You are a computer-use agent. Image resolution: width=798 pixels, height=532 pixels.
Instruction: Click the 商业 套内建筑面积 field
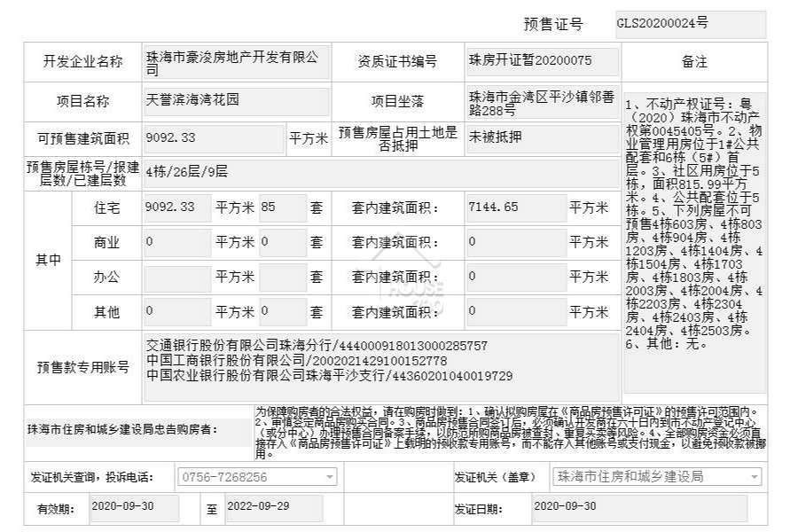point(517,243)
